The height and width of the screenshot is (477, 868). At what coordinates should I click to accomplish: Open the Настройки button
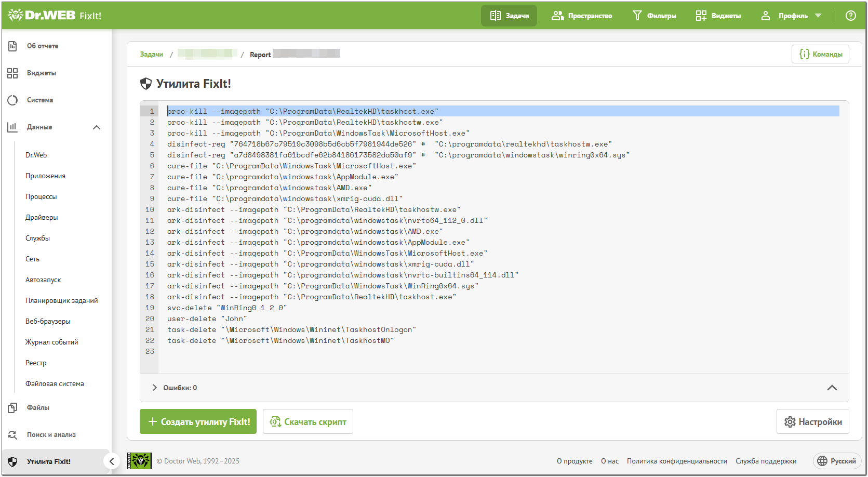tap(813, 421)
